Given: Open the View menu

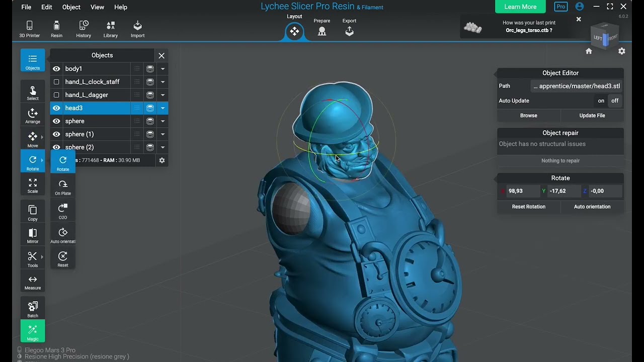Looking at the screenshot, I should [97, 7].
